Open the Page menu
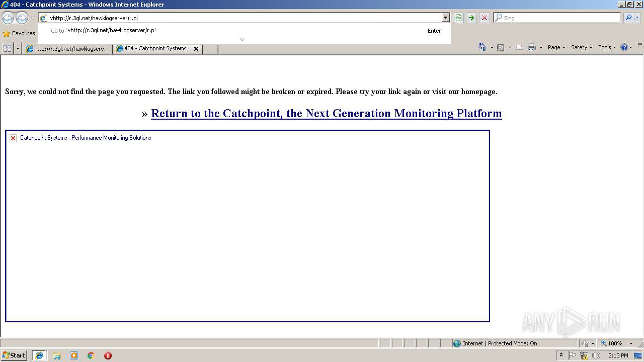This screenshot has height=362, width=644. [556, 47]
